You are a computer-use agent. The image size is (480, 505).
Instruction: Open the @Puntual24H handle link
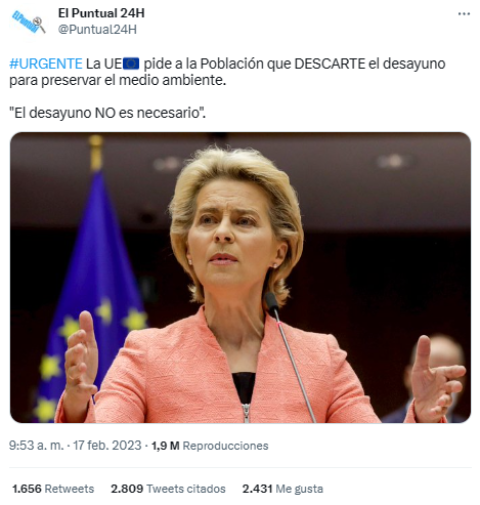click(x=97, y=29)
